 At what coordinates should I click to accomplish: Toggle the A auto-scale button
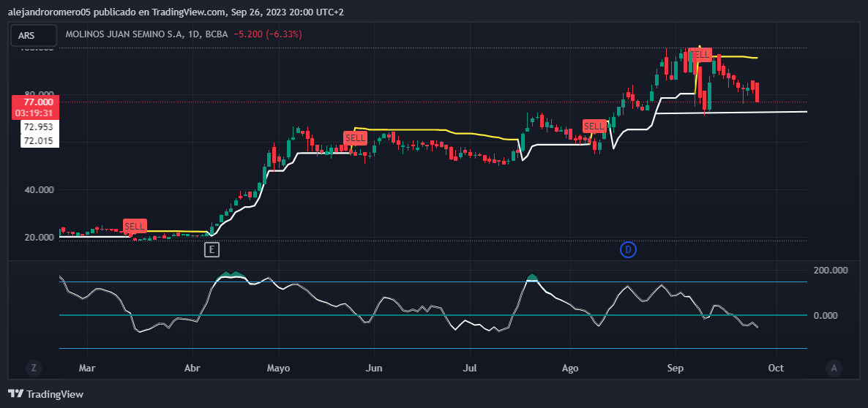[833, 368]
